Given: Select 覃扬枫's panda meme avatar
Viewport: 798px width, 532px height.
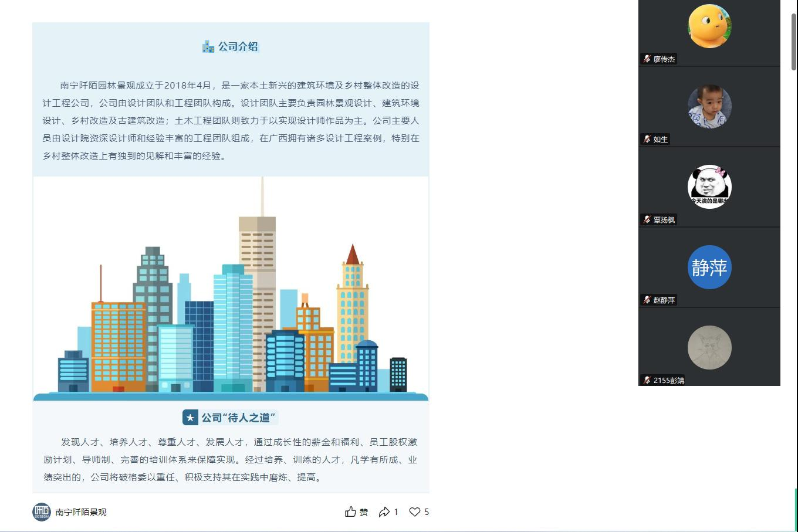Looking at the screenshot, I should [709, 187].
